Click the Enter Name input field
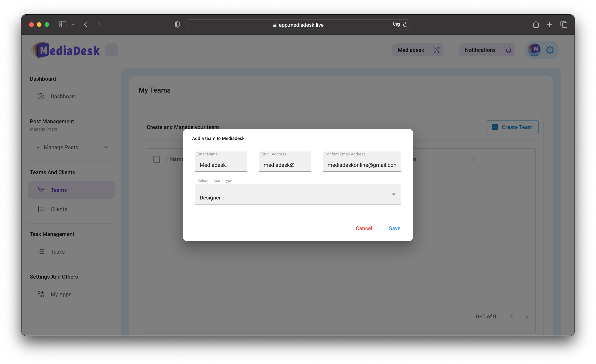596x364 pixels. 221,162
